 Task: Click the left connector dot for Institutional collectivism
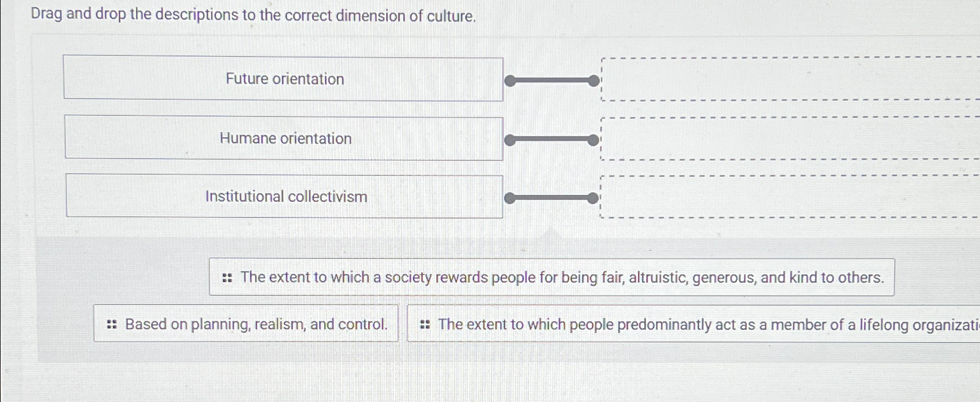pyautogui.click(x=510, y=198)
